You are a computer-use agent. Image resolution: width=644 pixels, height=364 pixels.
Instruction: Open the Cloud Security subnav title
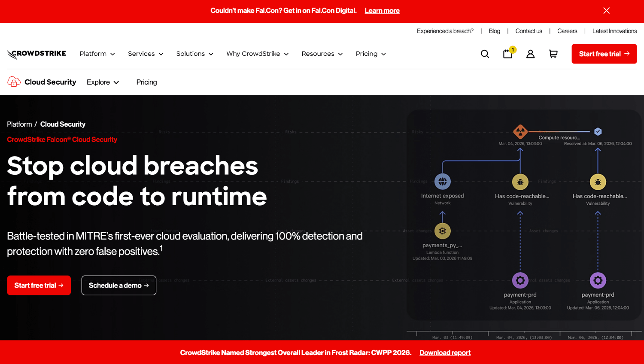pyautogui.click(x=50, y=82)
